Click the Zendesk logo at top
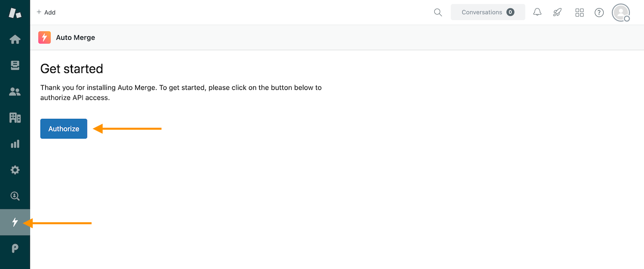 [15, 13]
